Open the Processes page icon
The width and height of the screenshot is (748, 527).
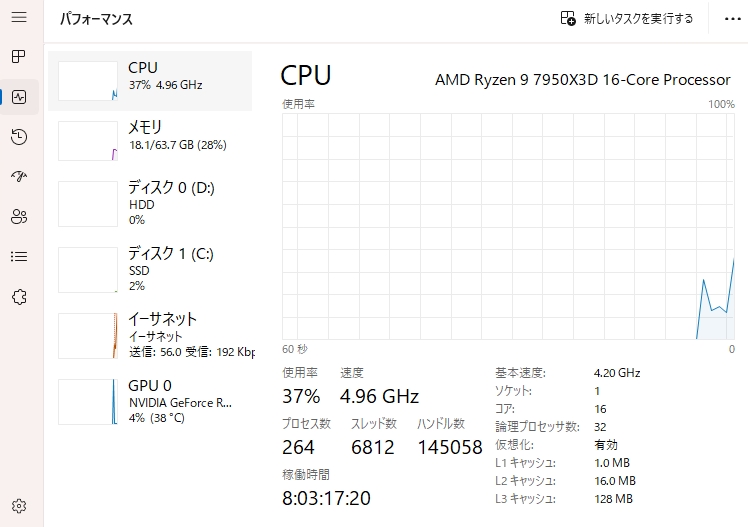(18, 56)
